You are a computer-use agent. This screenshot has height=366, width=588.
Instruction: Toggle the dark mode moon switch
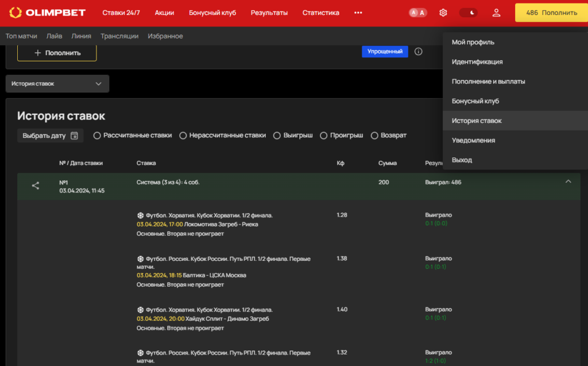point(469,13)
